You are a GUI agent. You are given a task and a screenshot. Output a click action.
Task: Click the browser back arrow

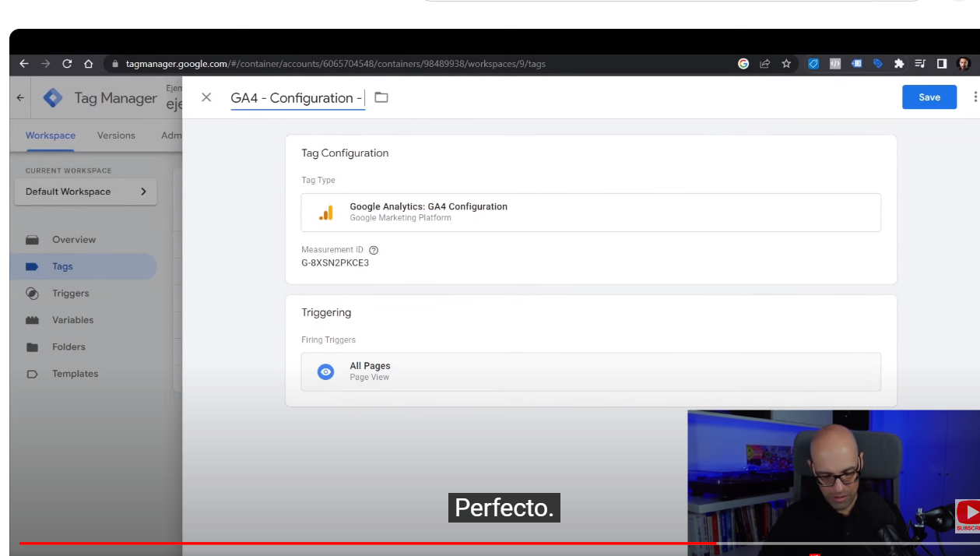24,64
